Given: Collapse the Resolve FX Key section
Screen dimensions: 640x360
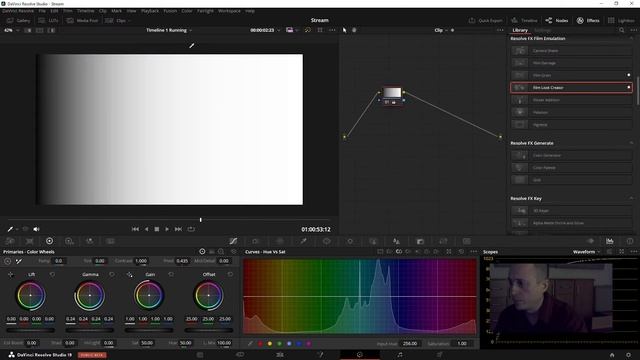Looking at the screenshot, I should [631, 198].
